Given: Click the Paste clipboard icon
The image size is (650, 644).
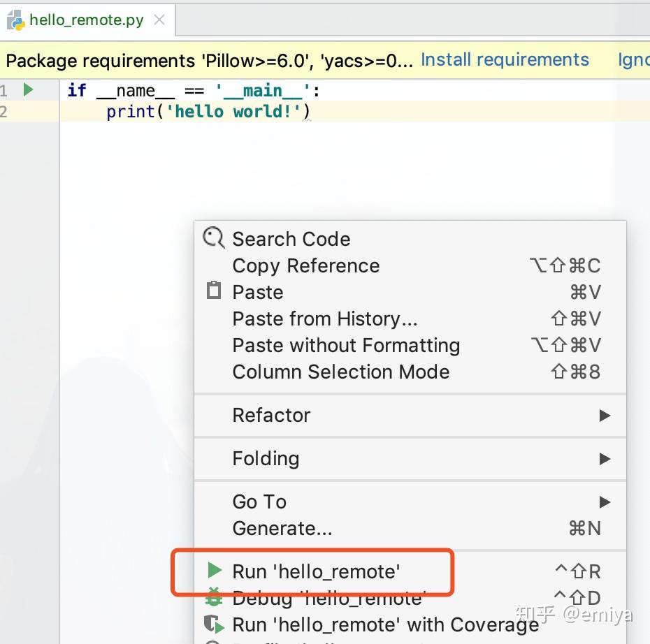Looking at the screenshot, I should [214, 291].
